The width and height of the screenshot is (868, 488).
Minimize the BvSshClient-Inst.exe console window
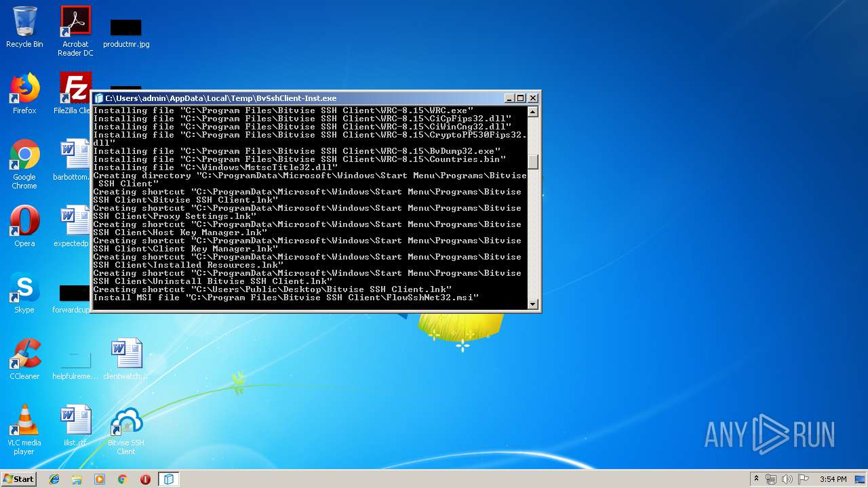pyautogui.click(x=509, y=98)
